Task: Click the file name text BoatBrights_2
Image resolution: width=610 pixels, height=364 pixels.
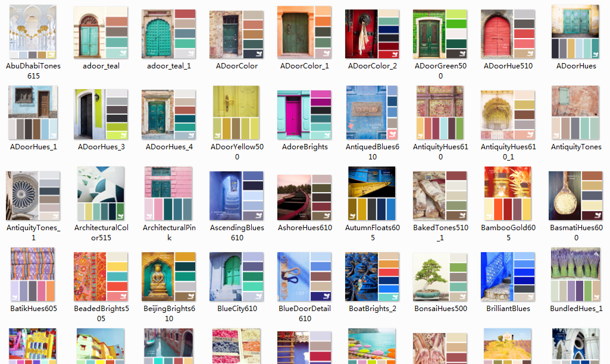Action: [x=373, y=309]
